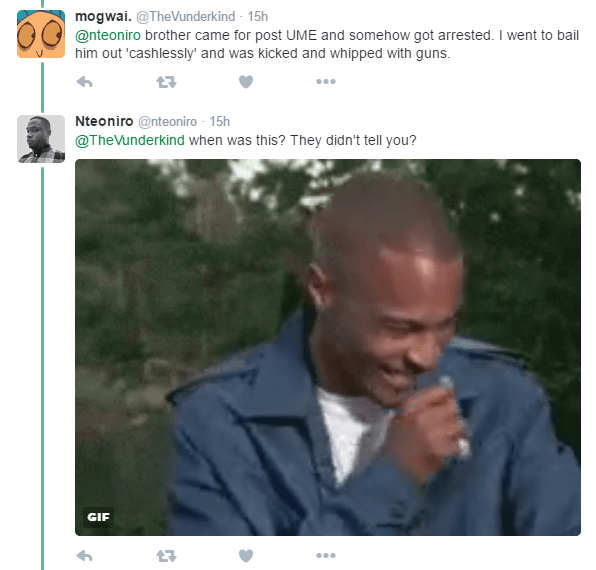This screenshot has width=596, height=570.
Task: Like mogwai's tweet with heart icon
Action: [246, 82]
